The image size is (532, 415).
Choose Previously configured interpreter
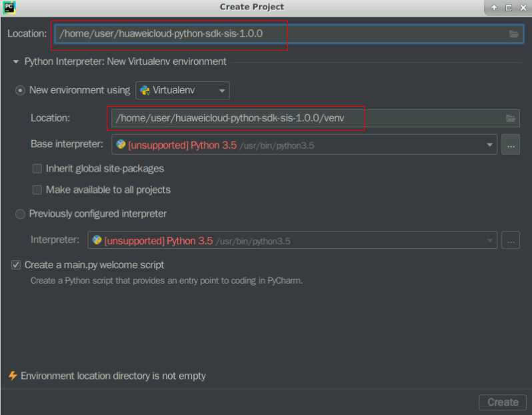pyautogui.click(x=21, y=214)
